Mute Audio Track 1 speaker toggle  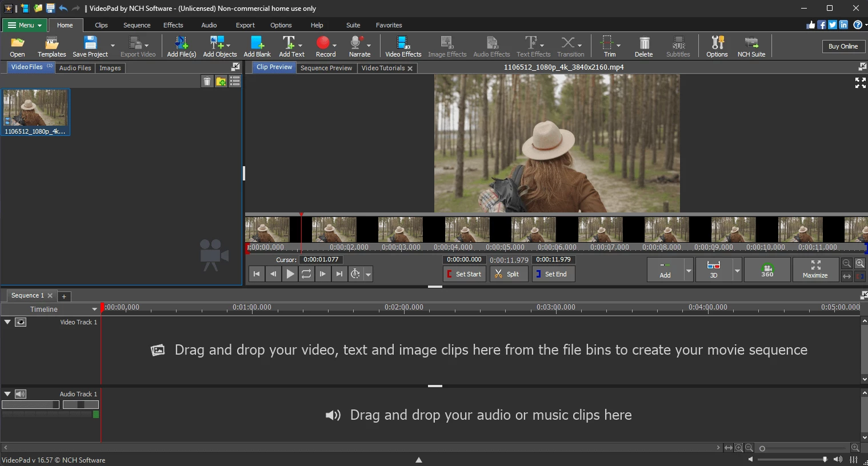pyautogui.click(x=21, y=394)
